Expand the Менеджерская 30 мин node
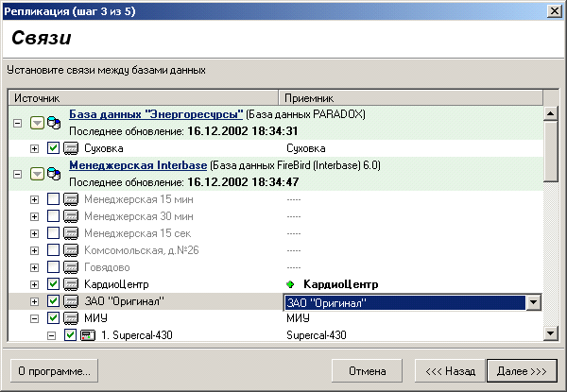The width and height of the screenshot is (567, 392). tap(34, 216)
